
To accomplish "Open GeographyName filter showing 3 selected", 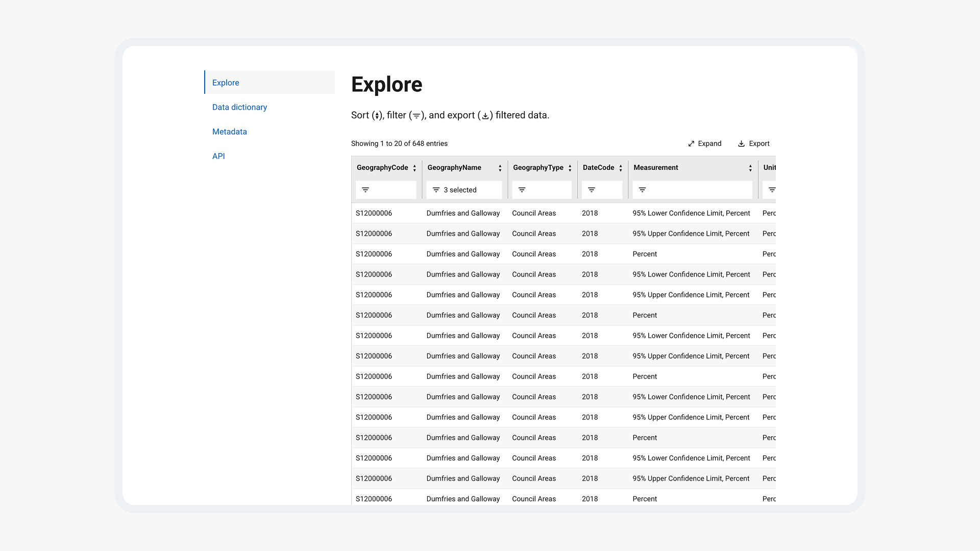I will point(464,190).
